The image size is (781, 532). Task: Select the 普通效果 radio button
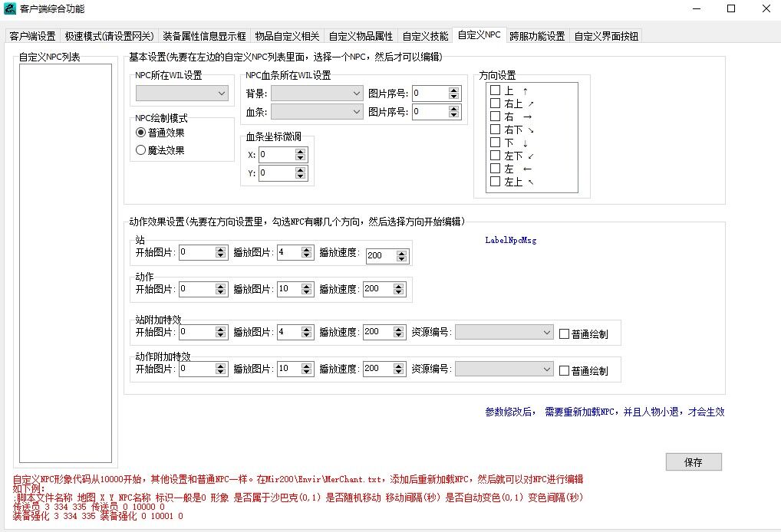click(160, 133)
